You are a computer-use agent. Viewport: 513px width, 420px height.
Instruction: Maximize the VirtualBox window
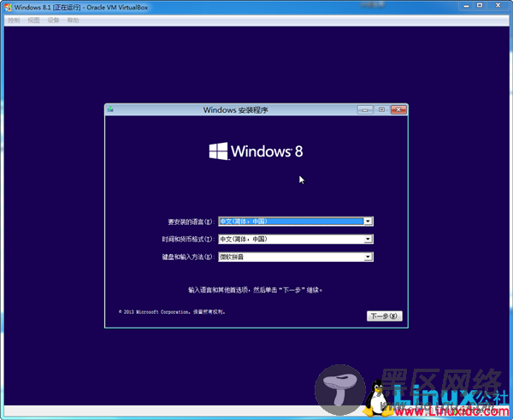coord(480,6)
